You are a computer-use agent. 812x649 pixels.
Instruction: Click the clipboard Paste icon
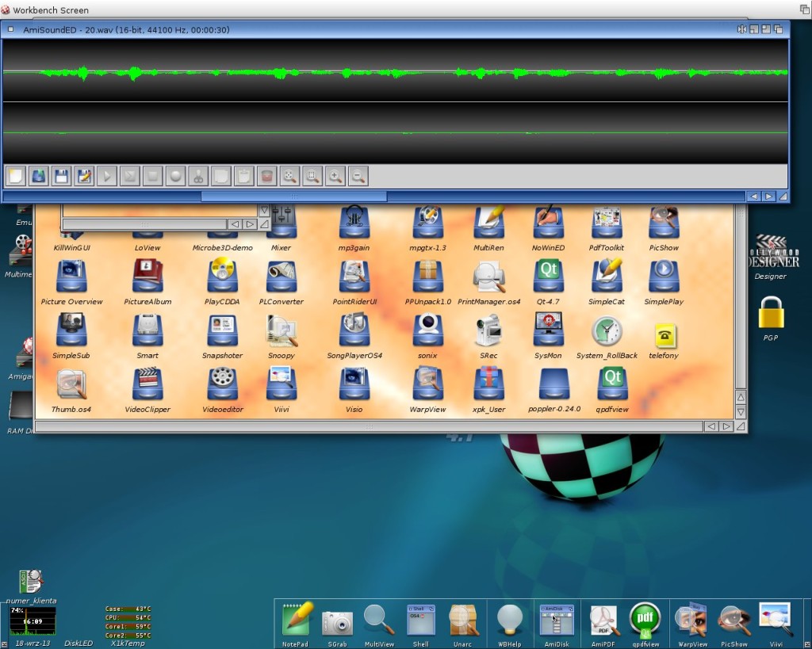(x=243, y=177)
